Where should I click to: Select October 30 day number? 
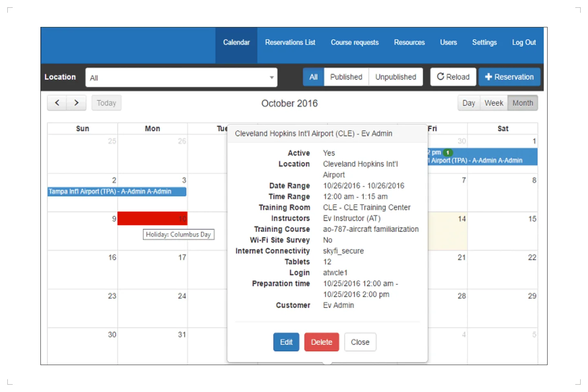pyautogui.click(x=112, y=334)
